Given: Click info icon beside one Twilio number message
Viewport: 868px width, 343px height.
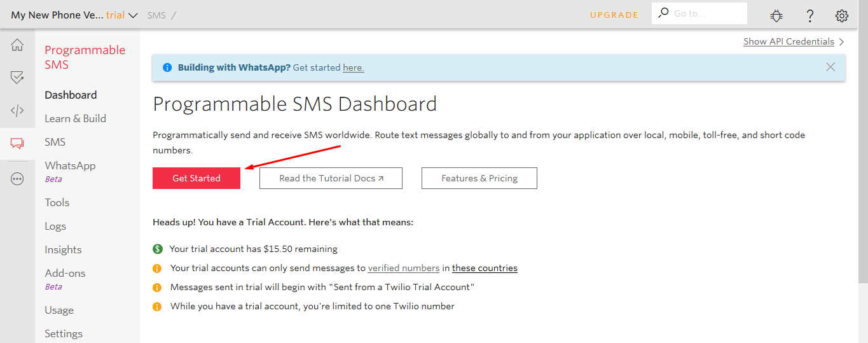Looking at the screenshot, I should (x=157, y=307).
